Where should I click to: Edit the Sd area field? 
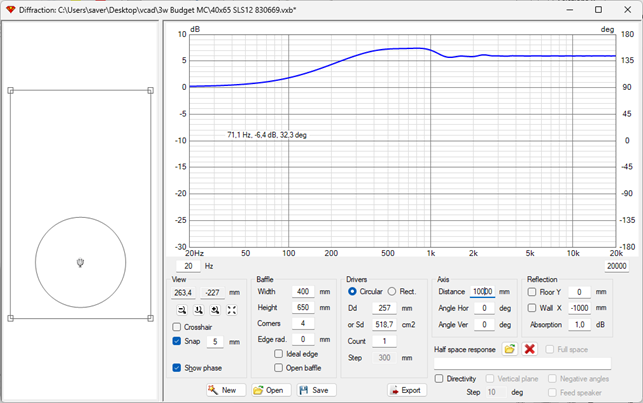point(384,324)
